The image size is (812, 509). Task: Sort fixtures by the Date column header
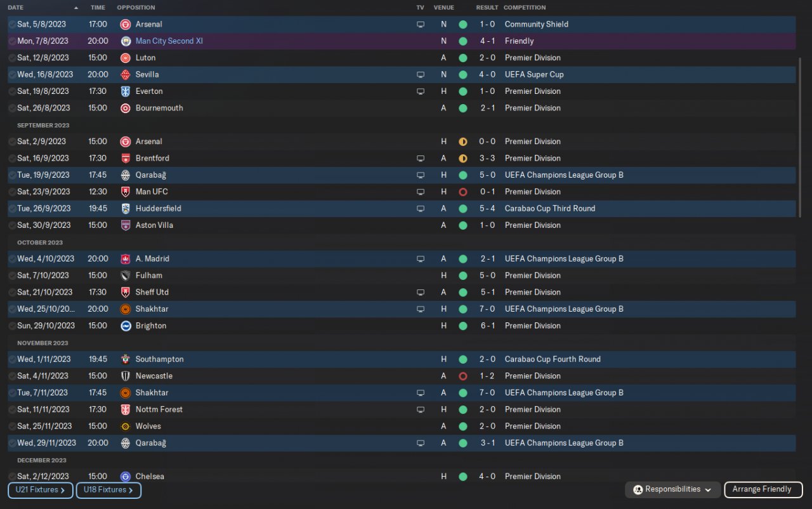coord(16,8)
